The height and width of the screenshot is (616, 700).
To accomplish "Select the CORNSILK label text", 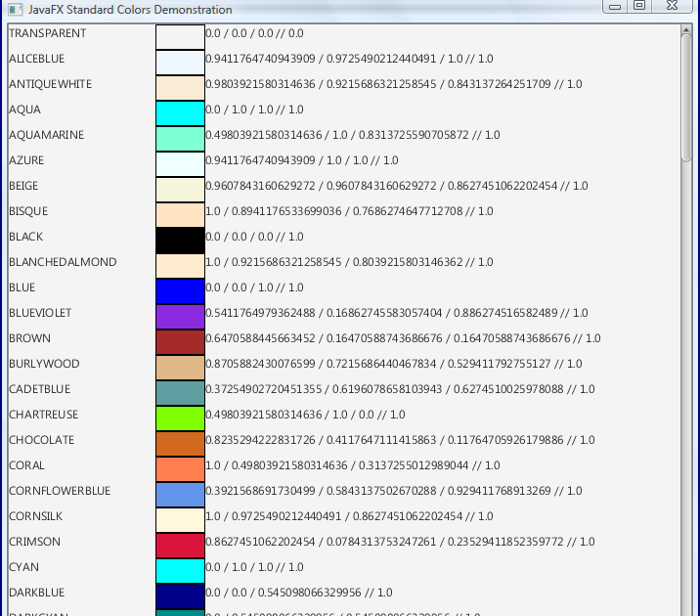I will pos(36,517).
